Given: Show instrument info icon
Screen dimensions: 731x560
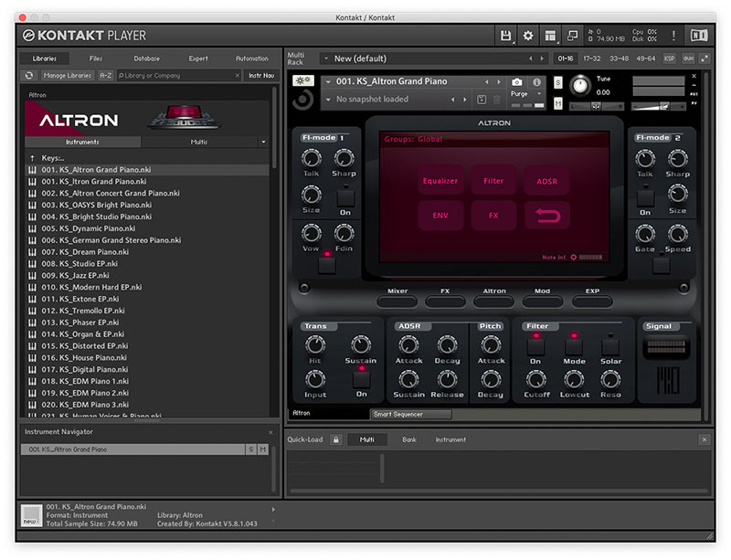Looking at the screenshot, I should (536, 82).
